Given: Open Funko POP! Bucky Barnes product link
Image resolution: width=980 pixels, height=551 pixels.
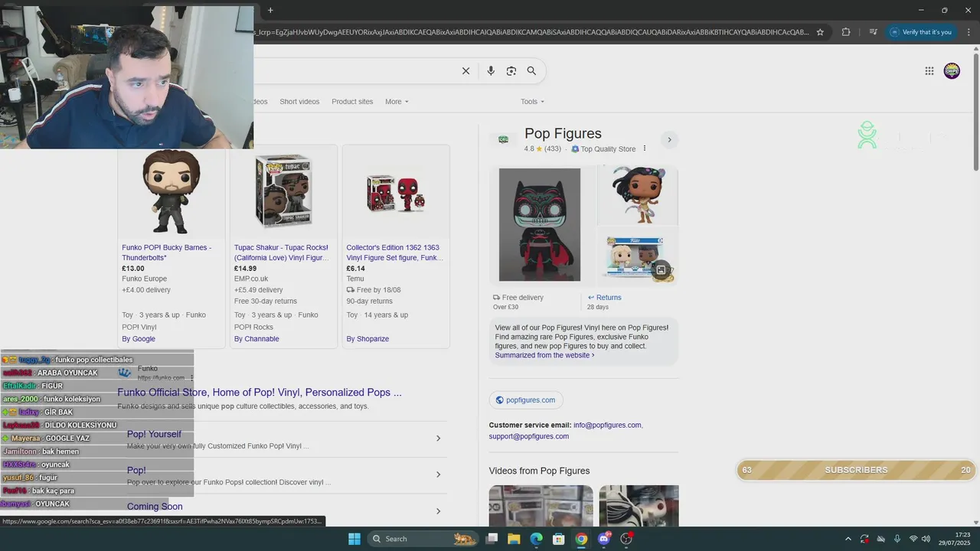Looking at the screenshot, I should click(x=167, y=253).
